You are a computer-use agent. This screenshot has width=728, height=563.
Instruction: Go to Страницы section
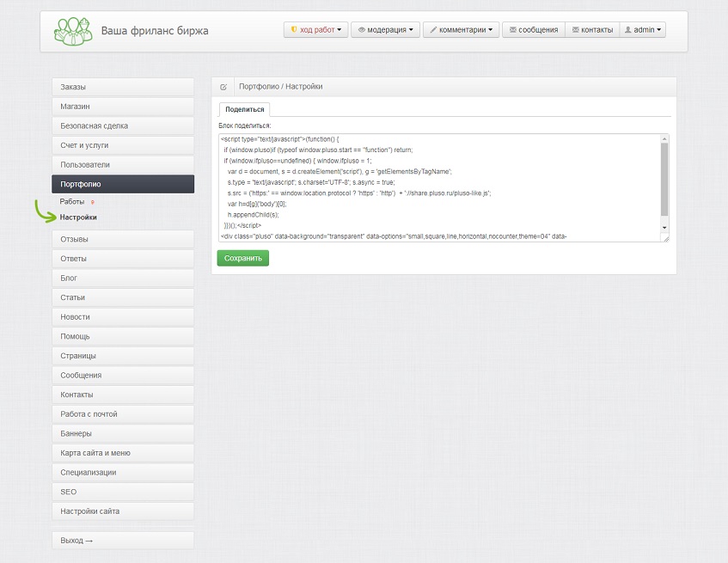[x=123, y=356]
